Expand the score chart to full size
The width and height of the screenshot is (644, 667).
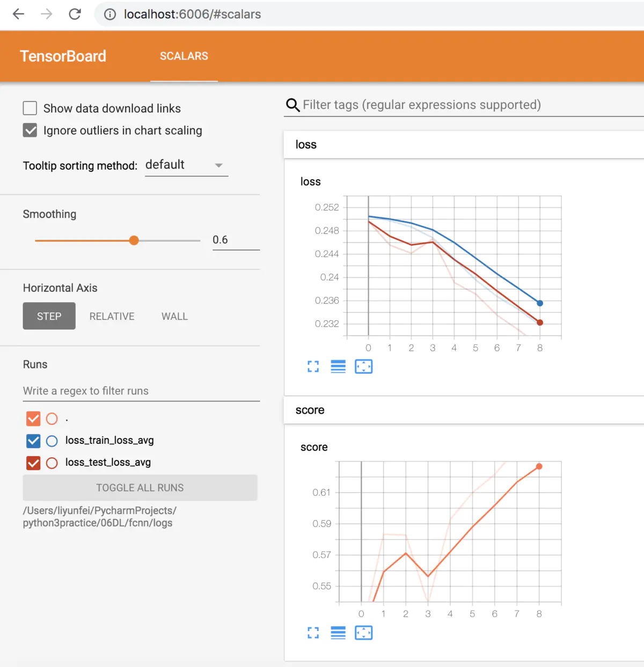313,633
